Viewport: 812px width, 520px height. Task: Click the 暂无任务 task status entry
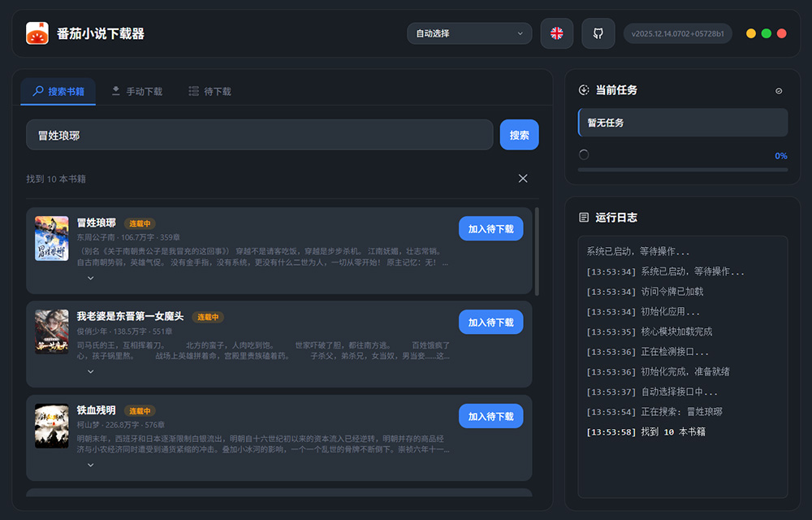click(x=683, y=123)
